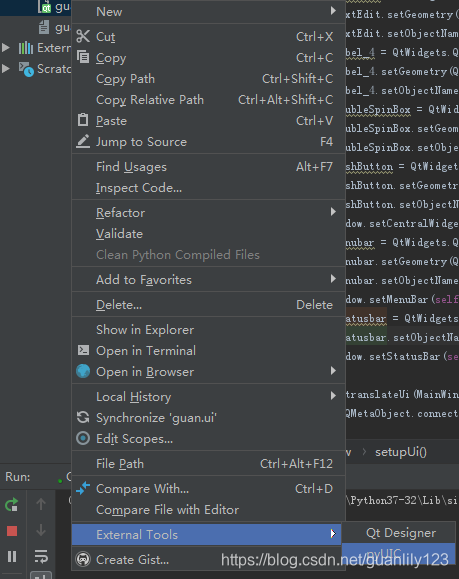
Task: Click the Cut scissors icon
Action: (x=83, y=36)
